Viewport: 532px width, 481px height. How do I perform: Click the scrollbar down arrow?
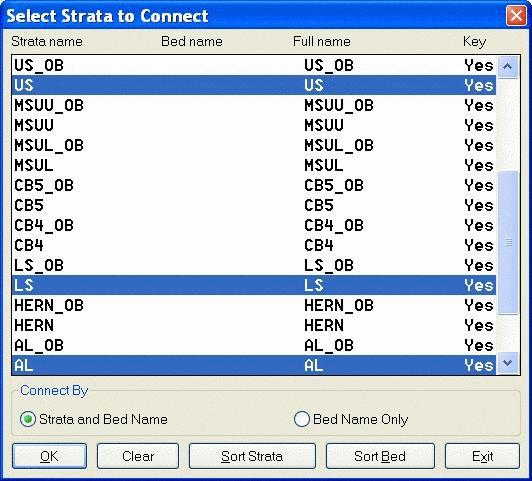[x=508, y=363]
